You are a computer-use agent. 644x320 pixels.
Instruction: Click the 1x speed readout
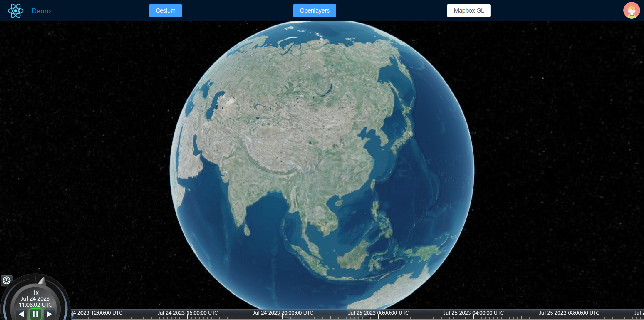tap(36, 292)
